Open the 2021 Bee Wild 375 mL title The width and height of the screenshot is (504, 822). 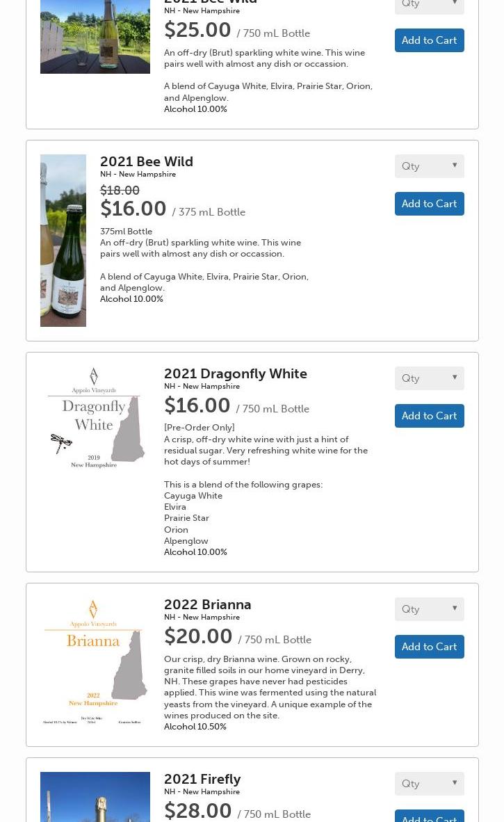(147, 161)
